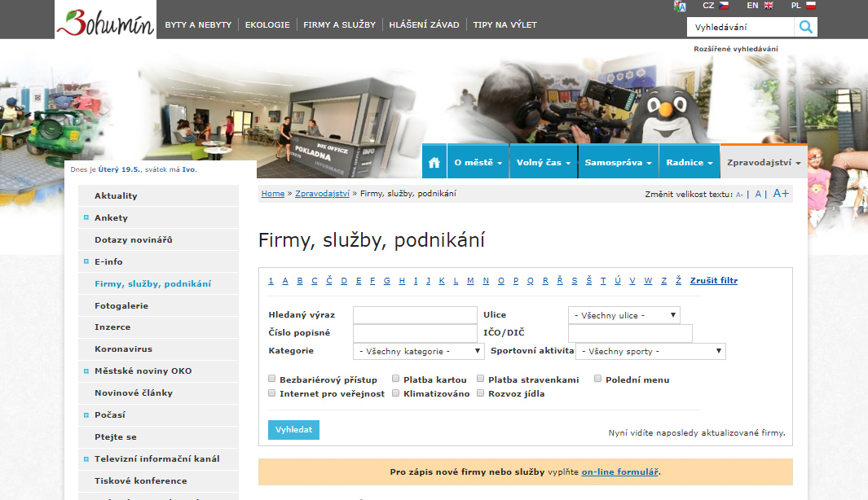Image resolution: width=868 pixels, height=500 pixels.
Task: Click the Vyhledávání search field
Action: click(x=741, y=27)
